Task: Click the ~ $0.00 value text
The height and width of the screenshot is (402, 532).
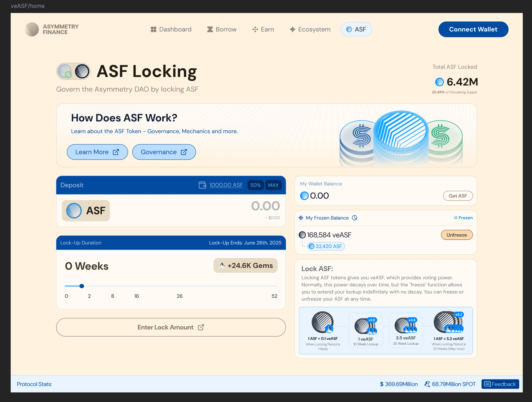Action: [x=272, y=218]
